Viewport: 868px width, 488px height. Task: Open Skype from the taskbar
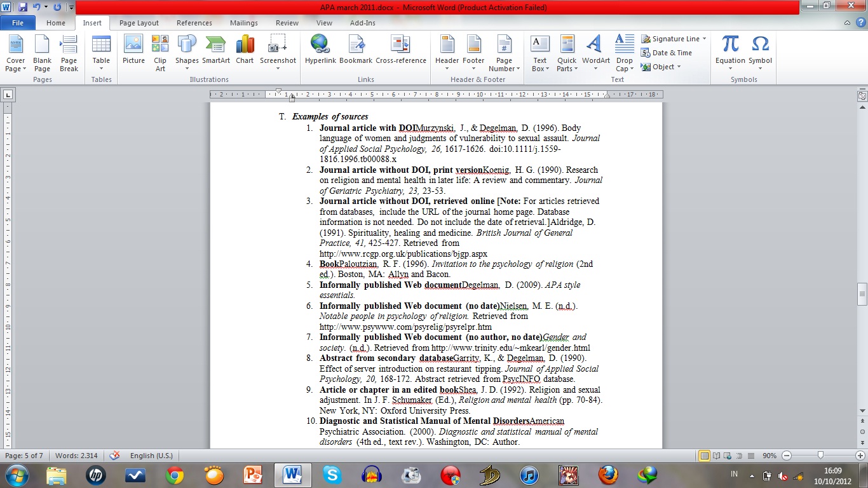[x=332, y=475]
